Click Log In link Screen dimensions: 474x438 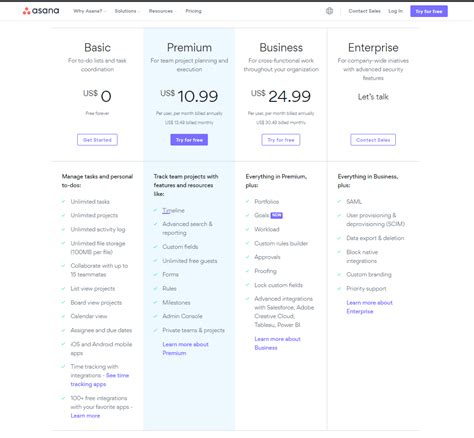pyautogui.click(x=395, y=11)
